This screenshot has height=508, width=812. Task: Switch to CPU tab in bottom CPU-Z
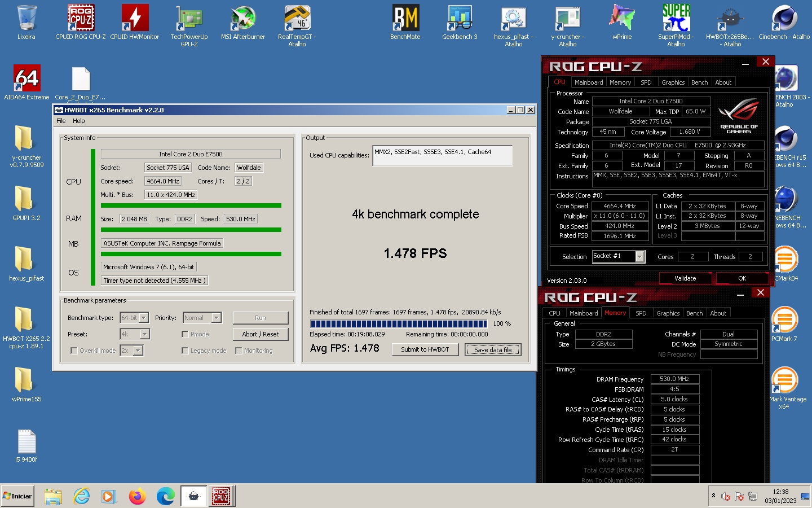point(555,313)
